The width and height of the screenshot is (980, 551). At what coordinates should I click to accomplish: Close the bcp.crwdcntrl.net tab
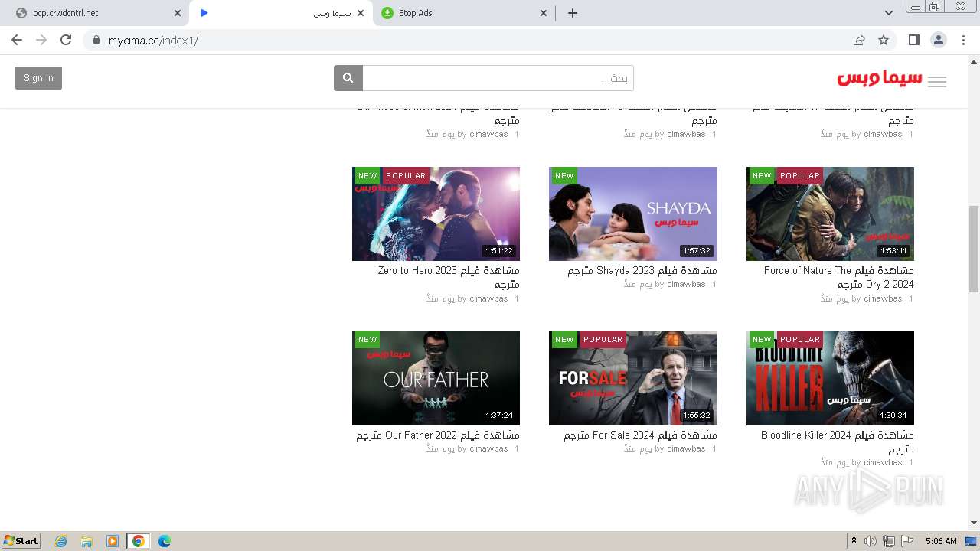point(178,13)
